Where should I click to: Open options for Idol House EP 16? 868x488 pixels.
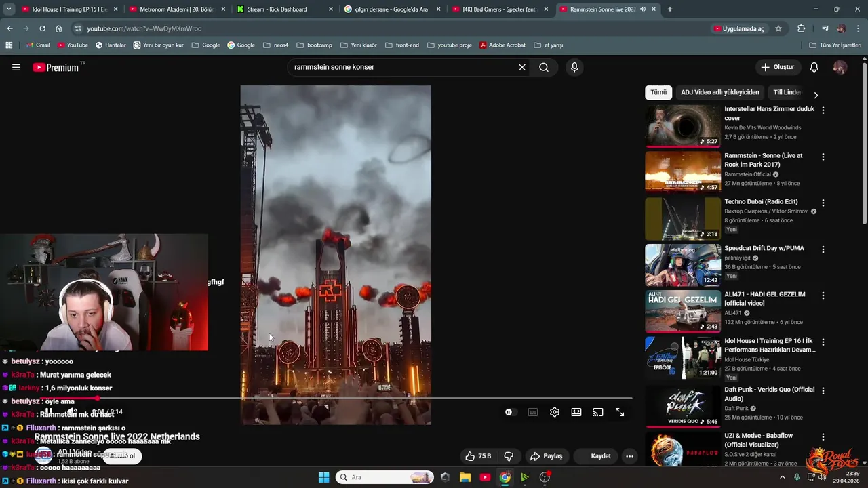click(823, 342)
